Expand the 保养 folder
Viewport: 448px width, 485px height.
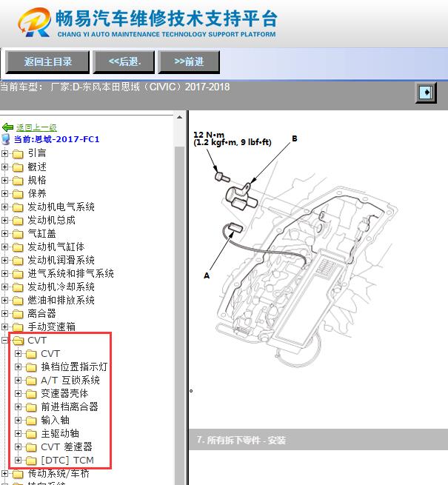(x=4, y=193)
